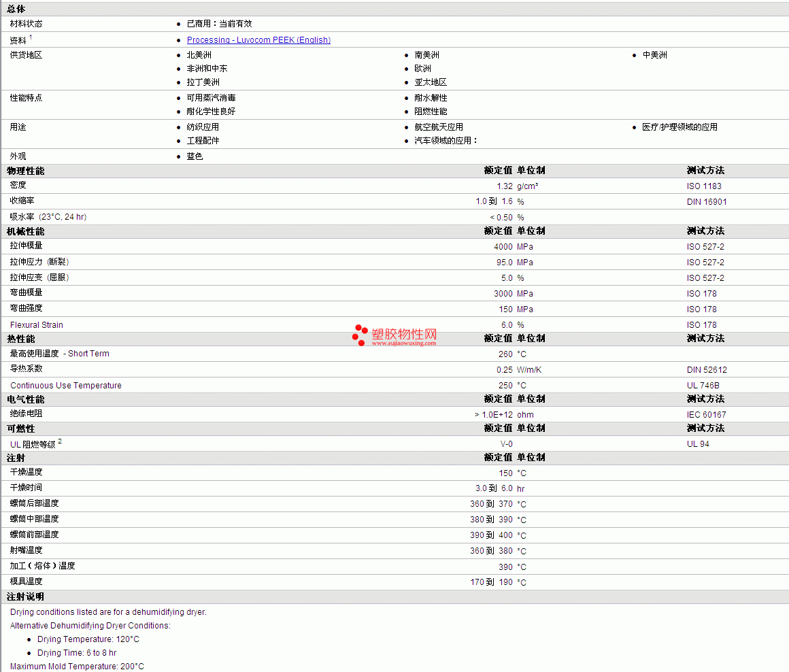This screenshot has height=672, width=789.
Task: Click the UL 阻燃等级 row label
Action: click(x=33, y=444)
